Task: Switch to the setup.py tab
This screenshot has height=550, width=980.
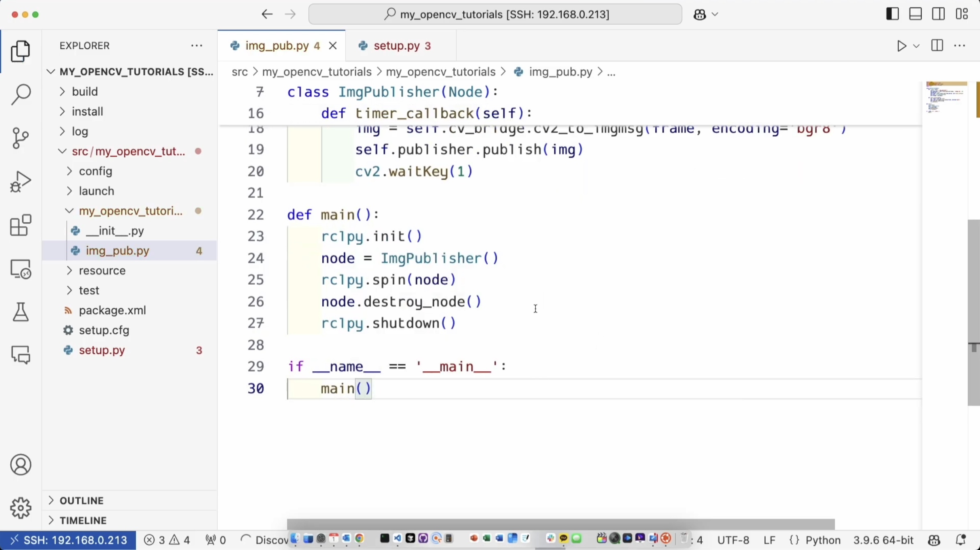Action: (x=396, y=46)
